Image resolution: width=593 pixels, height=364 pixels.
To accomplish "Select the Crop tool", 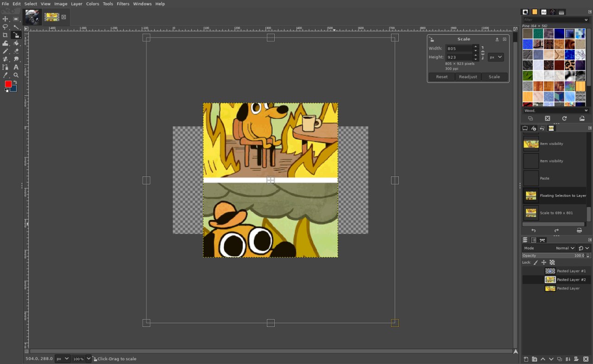I will (6, 35).
